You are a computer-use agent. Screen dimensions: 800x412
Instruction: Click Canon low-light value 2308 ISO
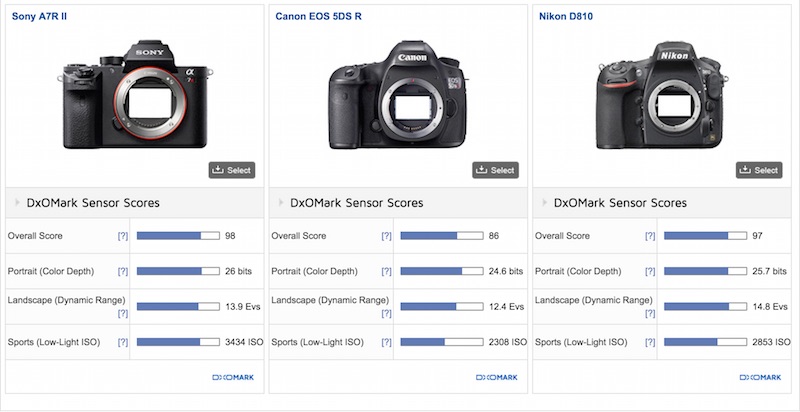508,342
